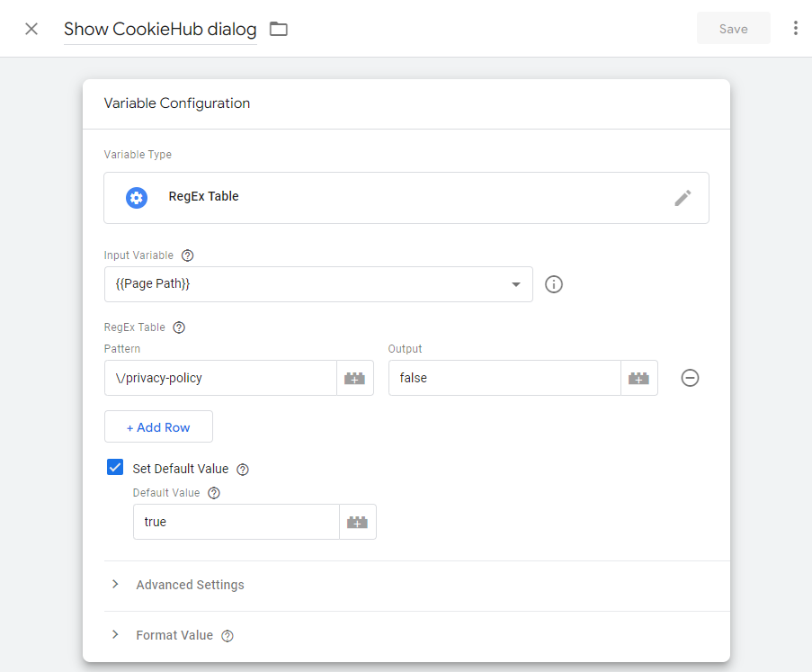View info about the Page Path input variable
Viewport: 812px width, 672px height.
[553, 284]
